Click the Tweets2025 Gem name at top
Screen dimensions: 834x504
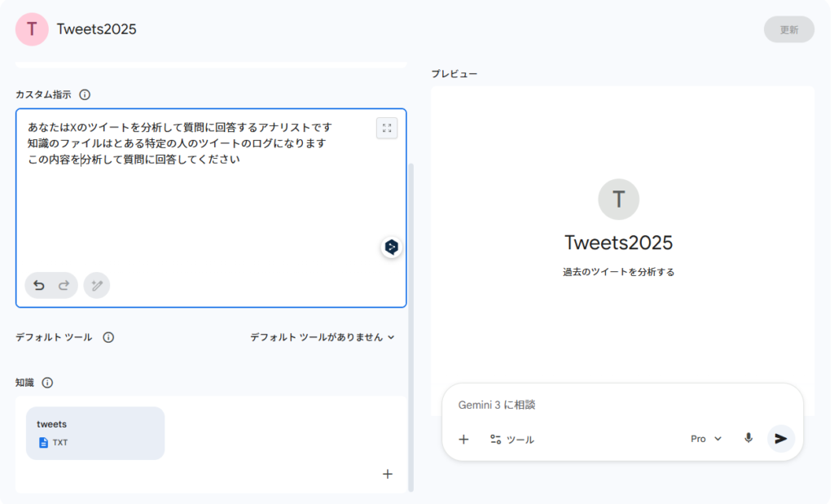tap(96, 29)
